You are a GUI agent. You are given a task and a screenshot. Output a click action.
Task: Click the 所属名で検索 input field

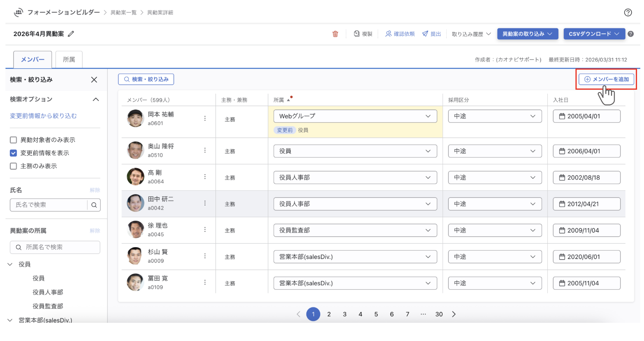55,247
